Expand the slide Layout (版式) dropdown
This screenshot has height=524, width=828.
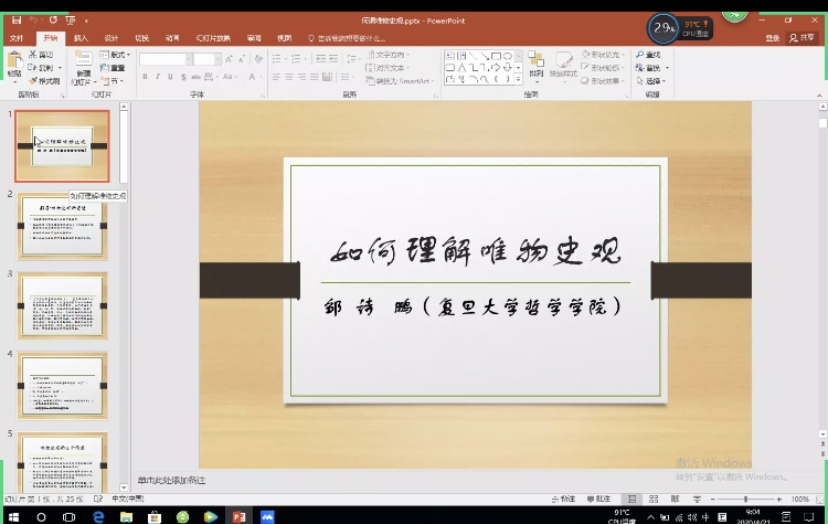coord(116,55)
